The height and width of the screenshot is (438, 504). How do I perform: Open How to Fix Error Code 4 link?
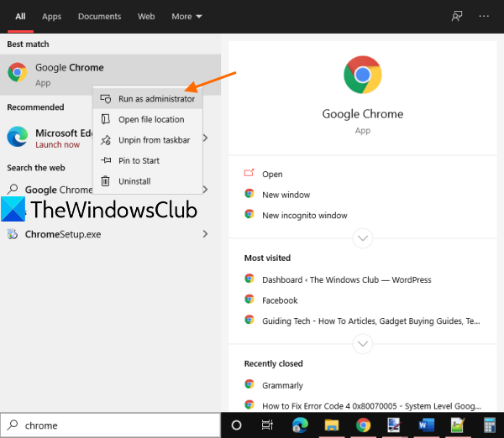click(x=371, y=406)
